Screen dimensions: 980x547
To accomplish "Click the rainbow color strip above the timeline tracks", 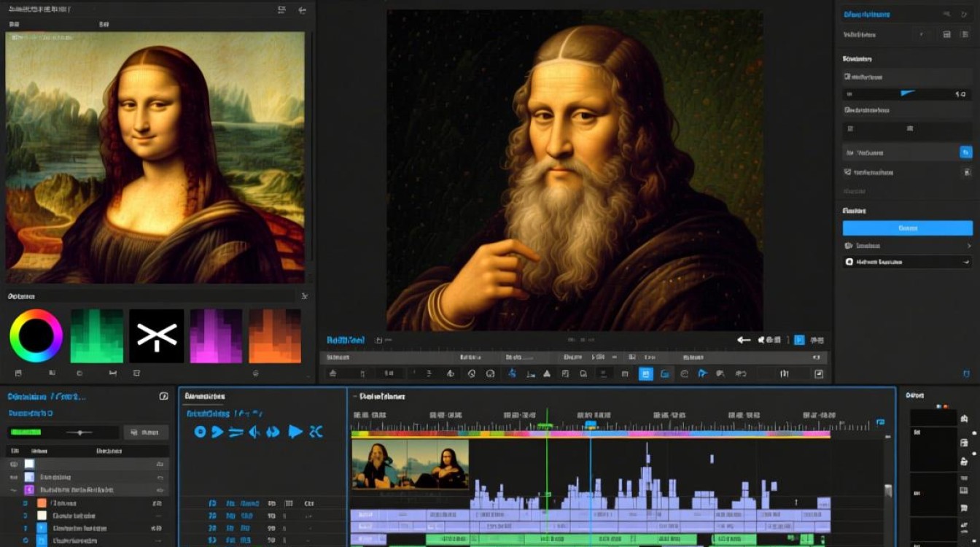I will [x=591, y=434].
